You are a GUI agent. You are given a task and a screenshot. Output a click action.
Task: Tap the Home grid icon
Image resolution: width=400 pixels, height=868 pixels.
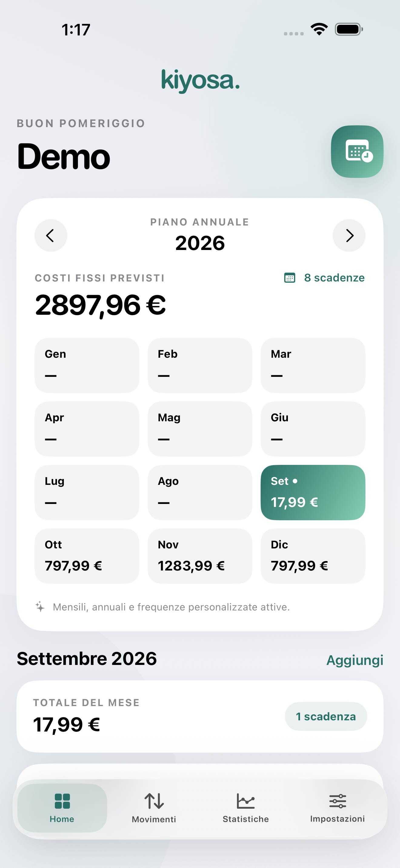(62, 801)
